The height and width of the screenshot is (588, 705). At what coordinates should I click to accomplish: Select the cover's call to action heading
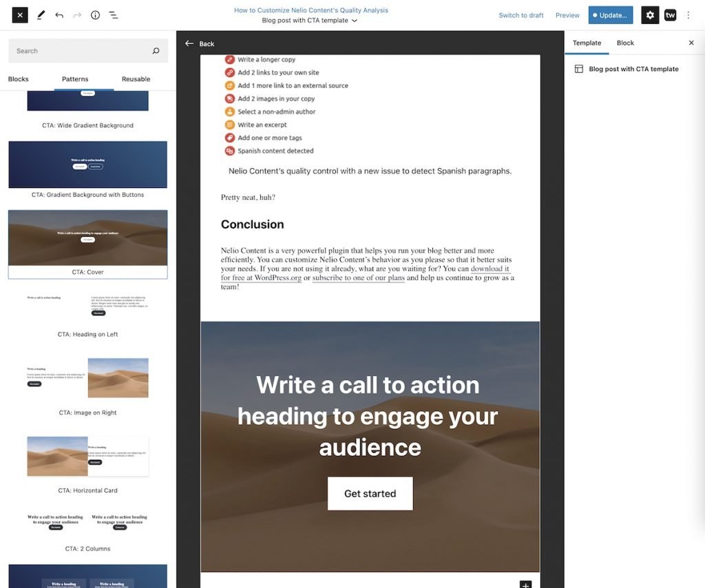(369, 417)
